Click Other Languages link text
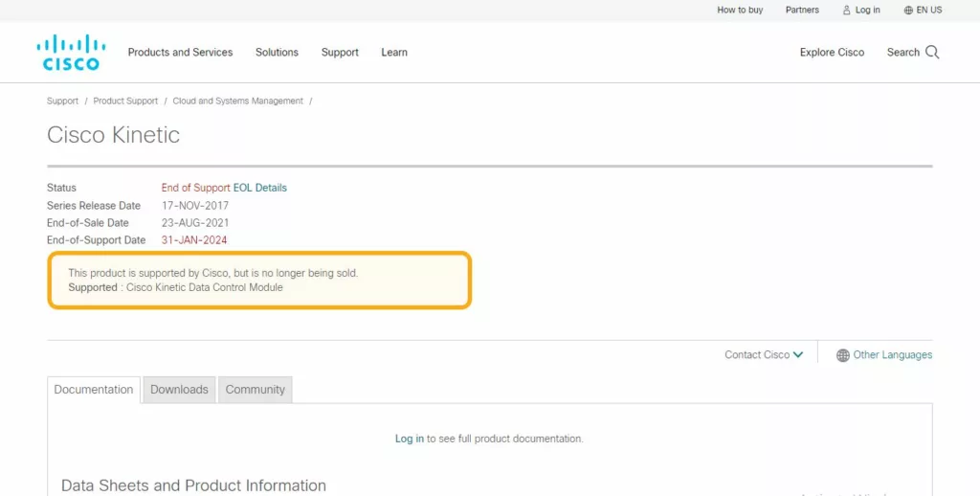Screen dimensions: 980x496 tap(893, 354)
